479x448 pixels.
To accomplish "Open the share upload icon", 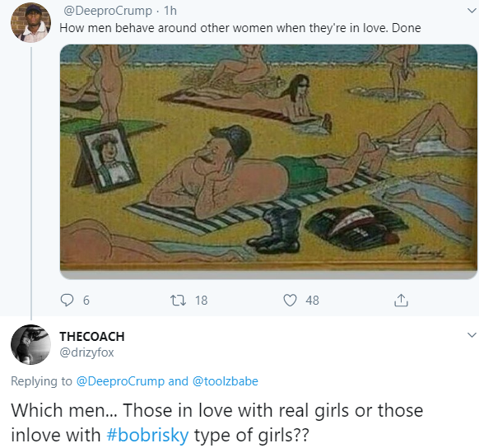I will [401, 300].
